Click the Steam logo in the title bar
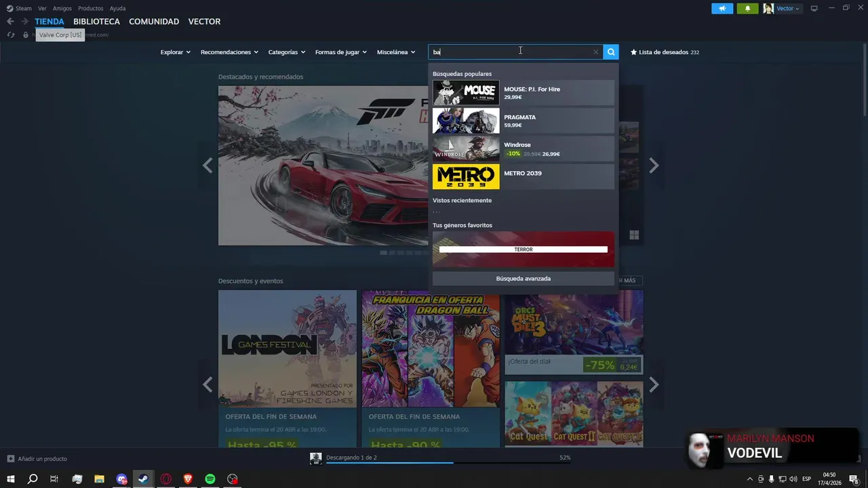868x488 pixels. coord(9,8)
